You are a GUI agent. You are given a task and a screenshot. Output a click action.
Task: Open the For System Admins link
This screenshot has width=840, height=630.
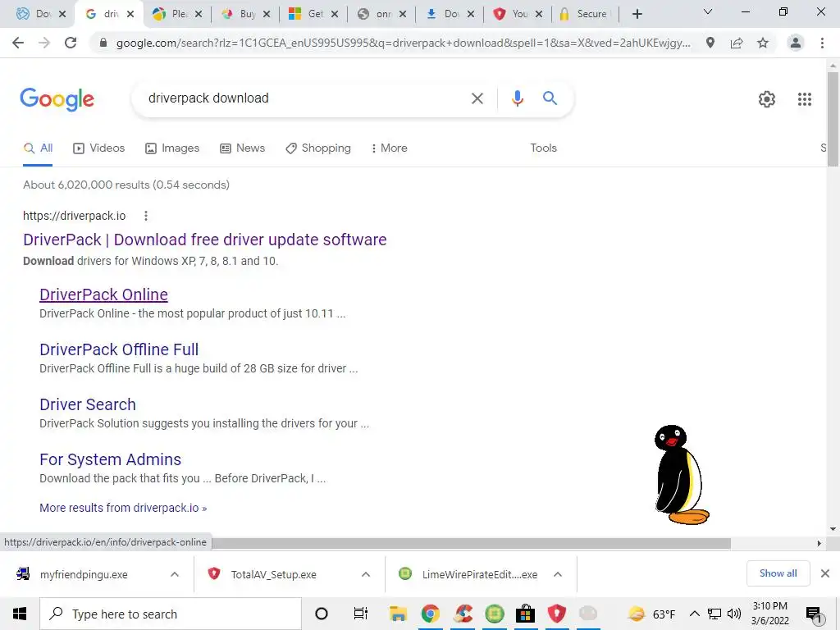(111, 459)
